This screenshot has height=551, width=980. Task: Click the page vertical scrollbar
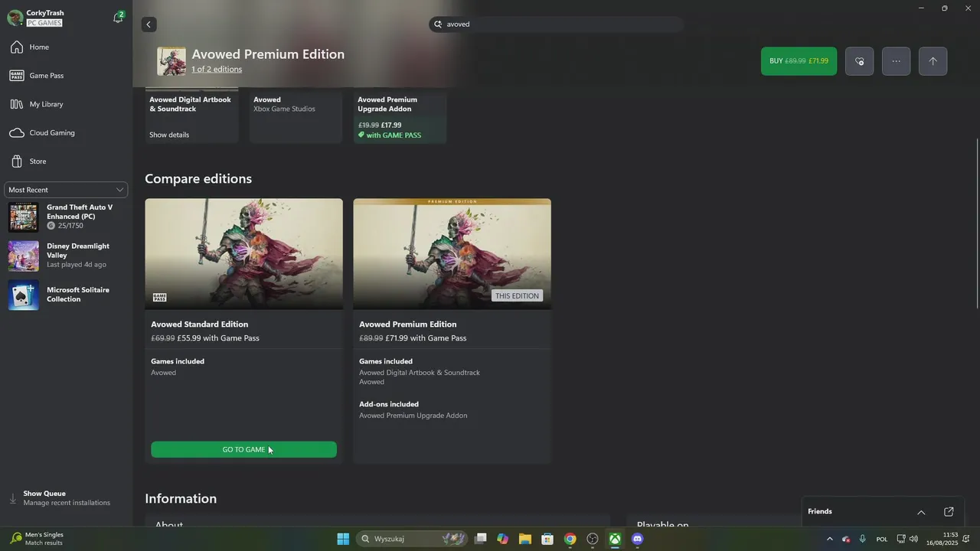click(976, 223)
